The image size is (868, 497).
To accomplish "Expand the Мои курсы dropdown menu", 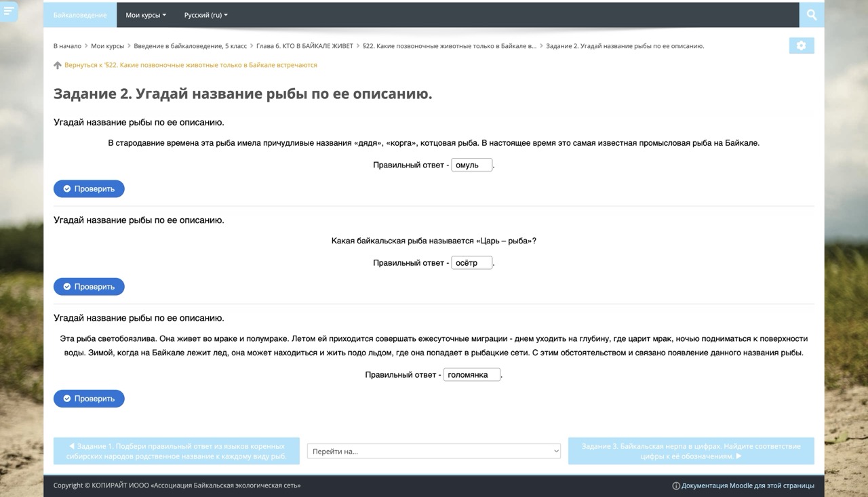I will [145, 15].
